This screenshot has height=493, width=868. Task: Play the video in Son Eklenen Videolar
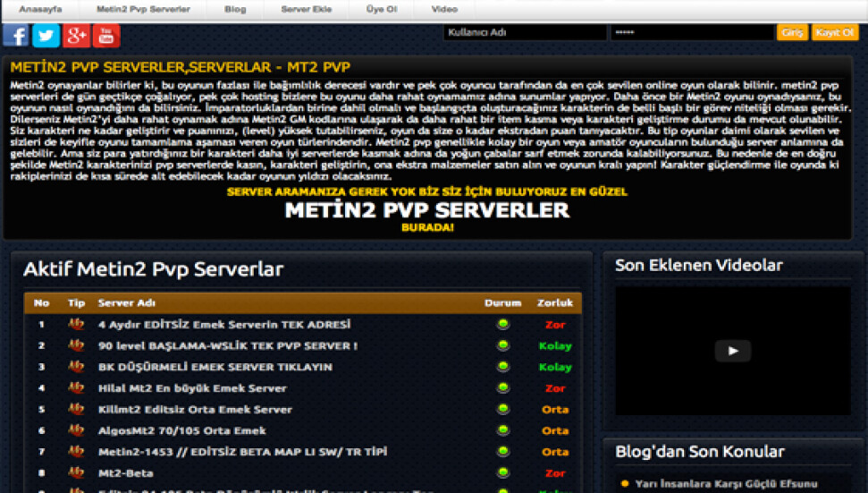[732, 351]
